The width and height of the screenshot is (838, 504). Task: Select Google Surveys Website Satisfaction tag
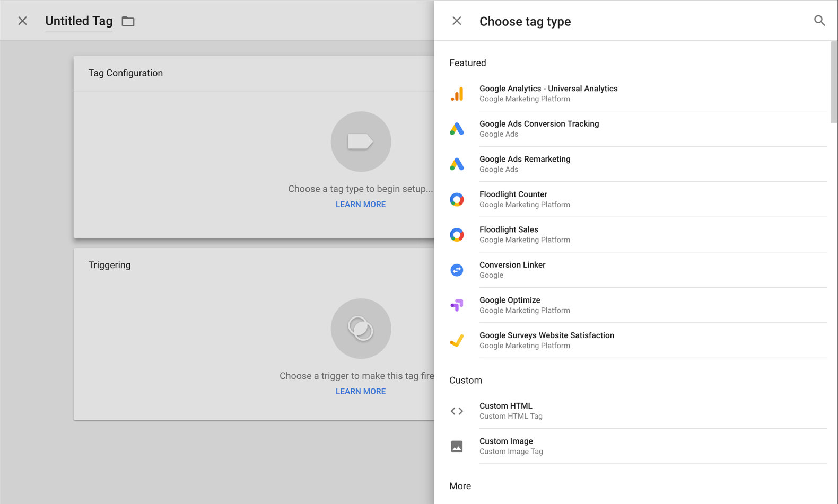[638, 340]
